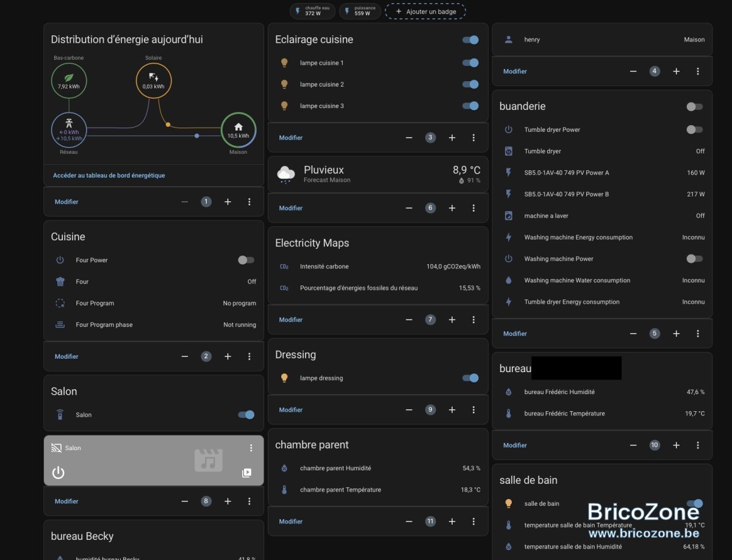Screen dimensions: 732x560
Task: Toggle the buanderie header switch
Action: coord(694,106)
